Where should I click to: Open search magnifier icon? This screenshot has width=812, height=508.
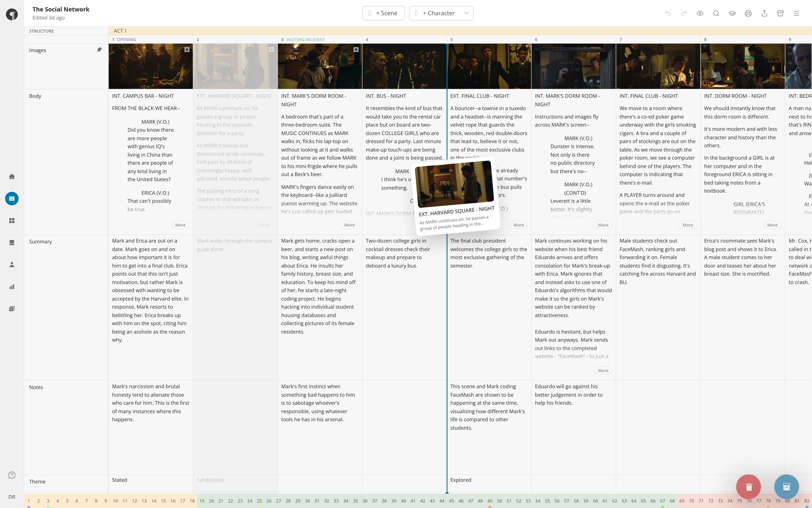(x=716, y=13)
